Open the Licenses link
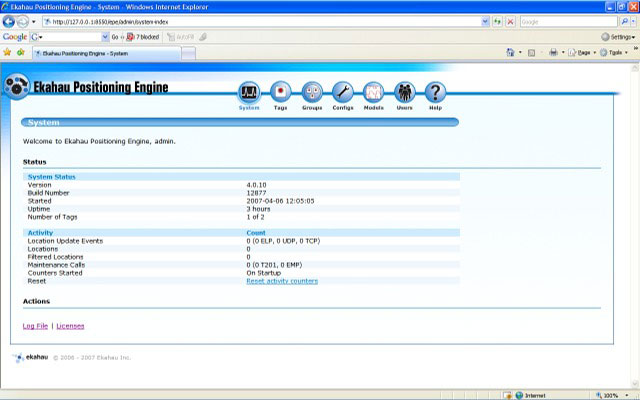640x400 pixels. (70, 326)
